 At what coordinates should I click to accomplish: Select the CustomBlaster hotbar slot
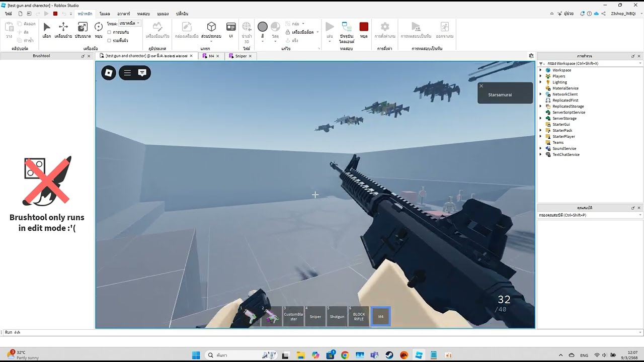tap(293, 316)
